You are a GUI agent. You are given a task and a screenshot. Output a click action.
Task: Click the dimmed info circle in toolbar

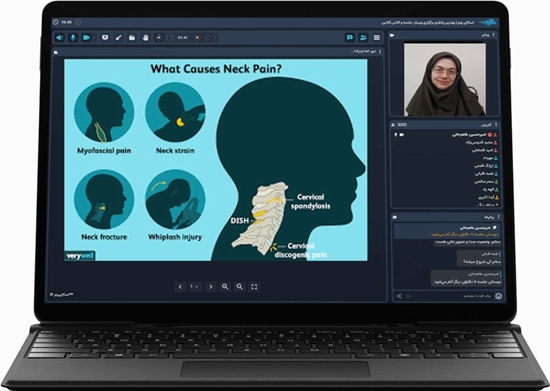[207, 38]
